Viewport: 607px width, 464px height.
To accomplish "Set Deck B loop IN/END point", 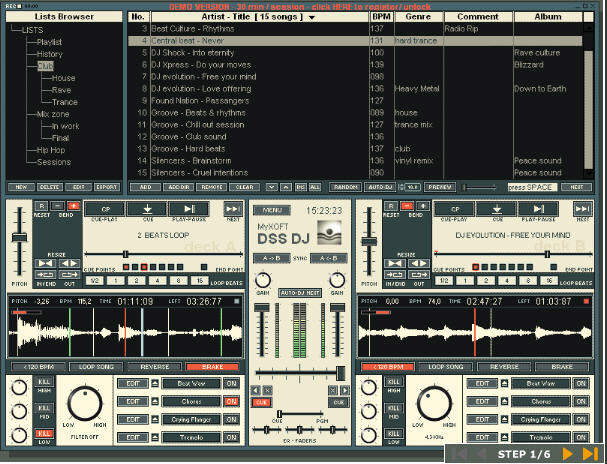I will coord(395,275).
